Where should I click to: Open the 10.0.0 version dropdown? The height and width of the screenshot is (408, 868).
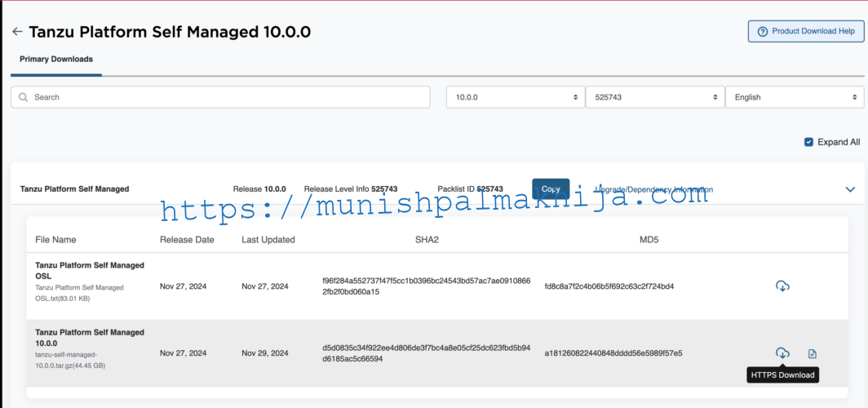click(x=515, y=97)
